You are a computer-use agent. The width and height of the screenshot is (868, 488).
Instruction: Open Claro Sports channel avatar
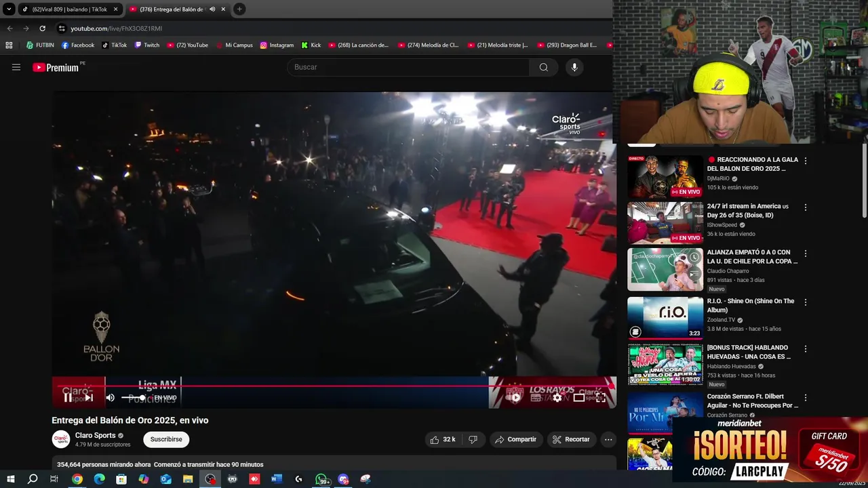(x=61, y=439)
